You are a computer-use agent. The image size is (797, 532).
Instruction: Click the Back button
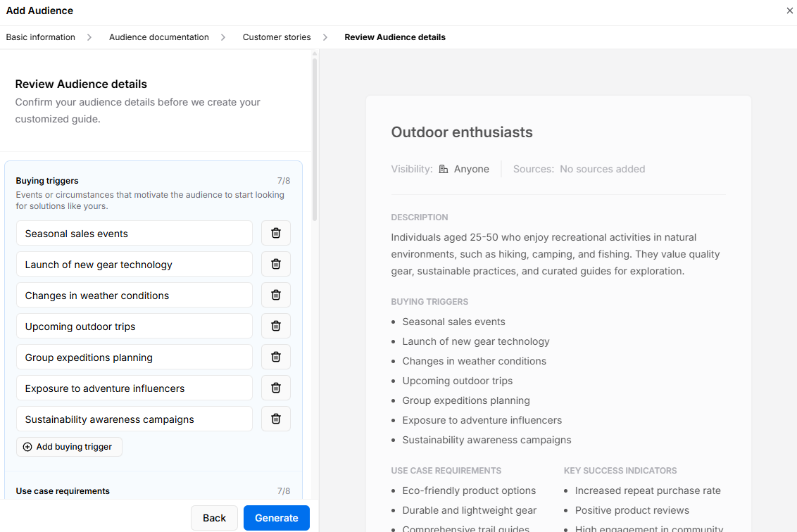click(x=214, y=518)
